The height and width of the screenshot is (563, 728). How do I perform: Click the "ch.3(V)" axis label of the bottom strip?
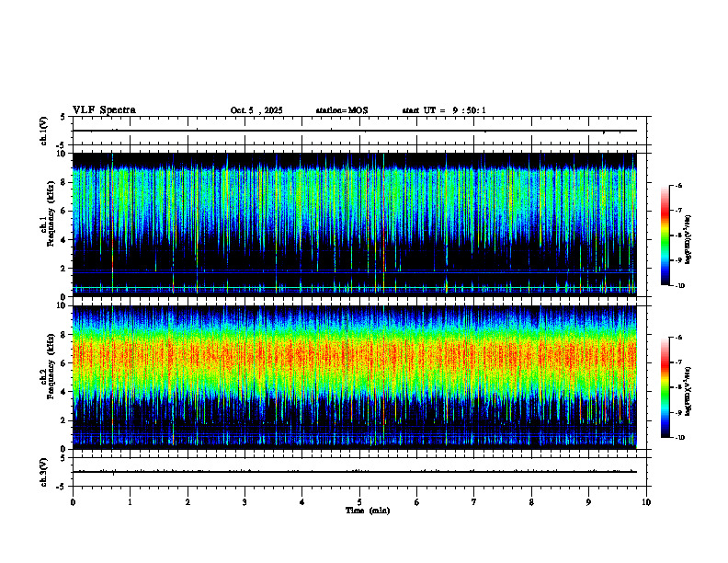point(43,473)
